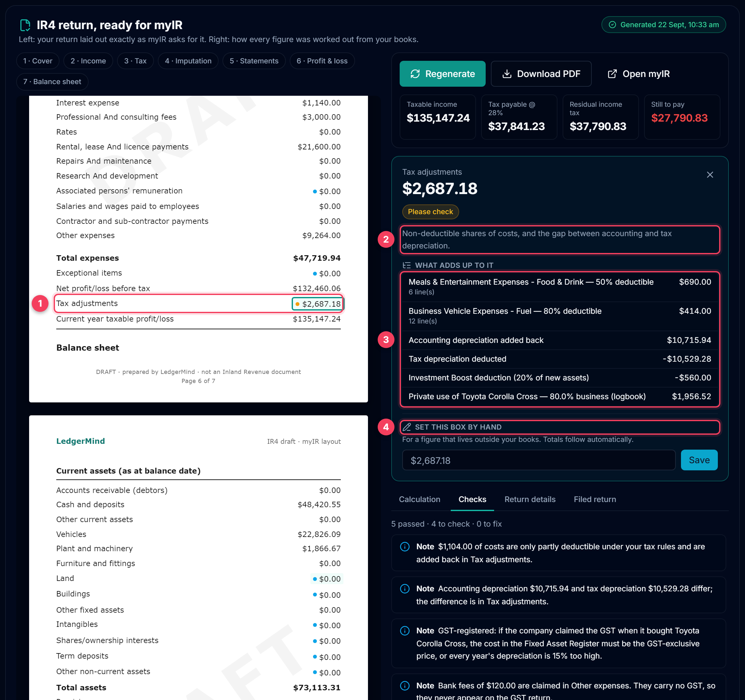The width and height of the screenshot is (745, 700).
Task: Select the Term deposits $0.00 value
Action: click(x=327, y=657)
